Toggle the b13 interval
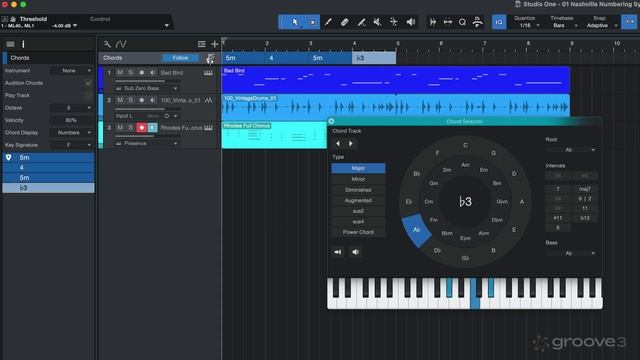The width and height of the screenshot is (640, 360). (x=584, y=218)
